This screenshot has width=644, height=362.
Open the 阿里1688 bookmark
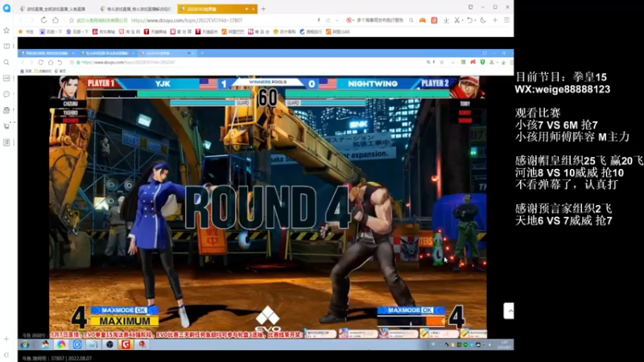tap(338, 31)
